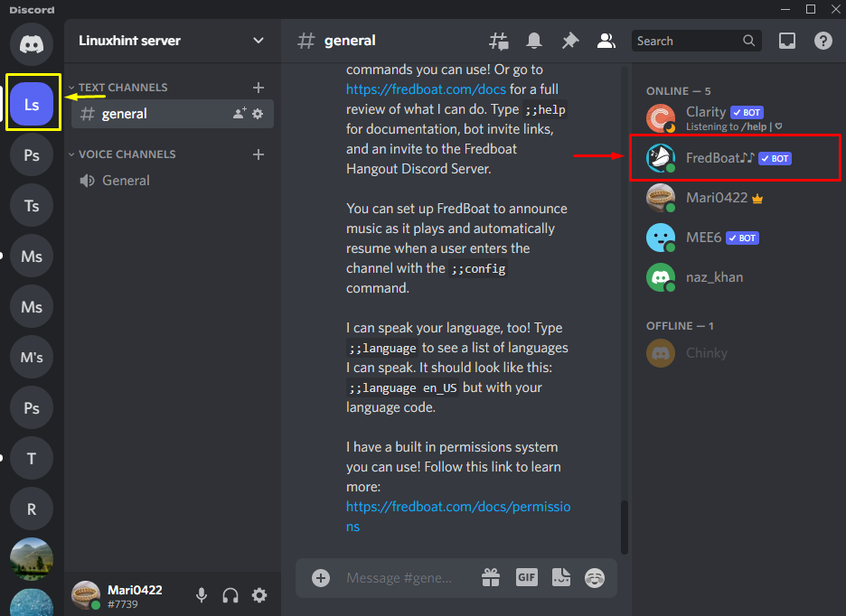Switch to the T server
846x616 pixels.
pyautogui.click(x=32, y=459)
